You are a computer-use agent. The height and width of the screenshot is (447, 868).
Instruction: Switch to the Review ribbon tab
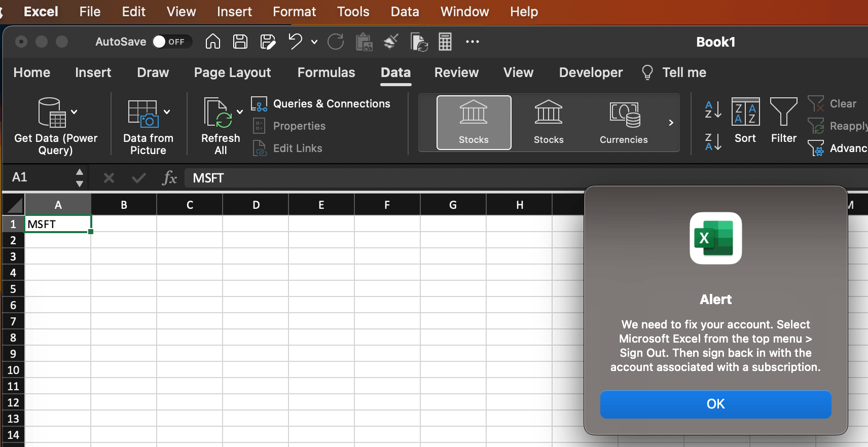pos(456,72)
